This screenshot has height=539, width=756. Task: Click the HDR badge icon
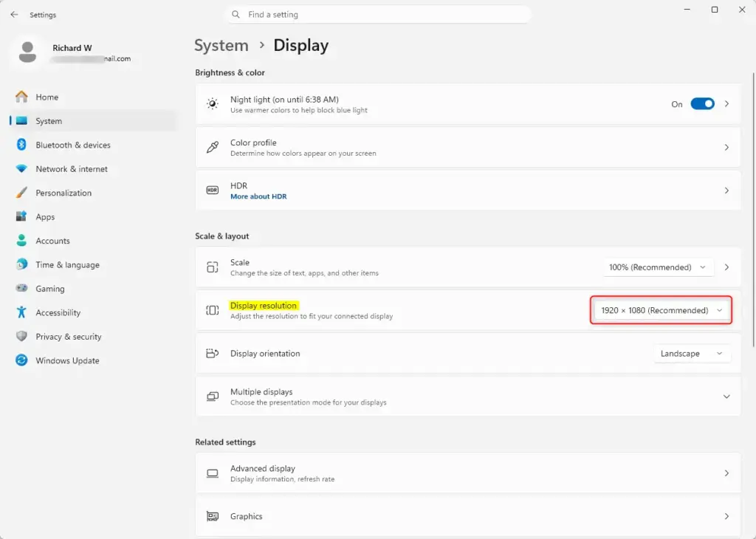pos(212,190)
